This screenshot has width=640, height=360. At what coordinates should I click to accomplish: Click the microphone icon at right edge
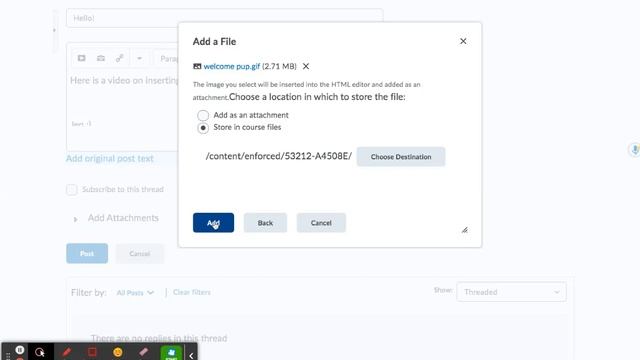pos(635,150)
